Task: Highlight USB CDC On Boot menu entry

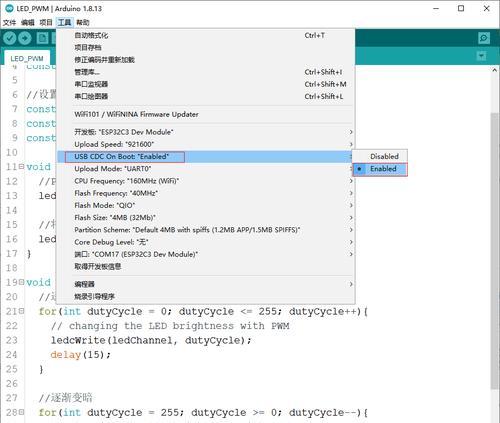Action: pyautogui.click(x=205, y=157)
